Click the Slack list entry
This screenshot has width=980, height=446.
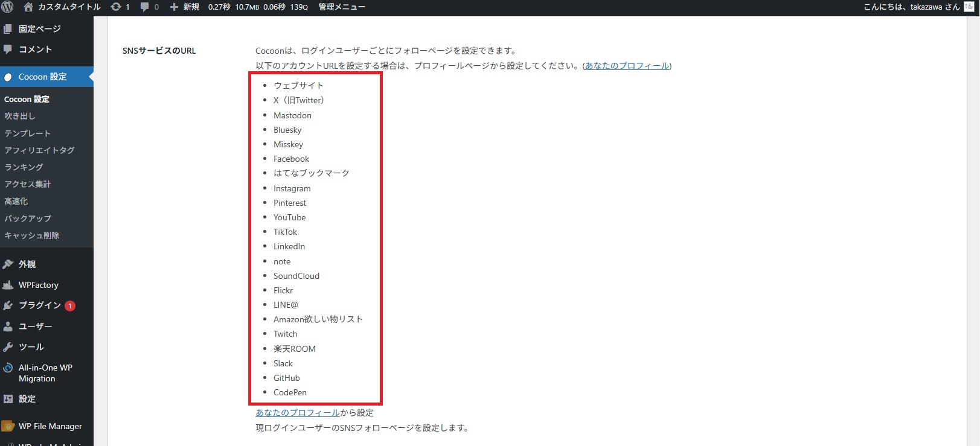283,363
